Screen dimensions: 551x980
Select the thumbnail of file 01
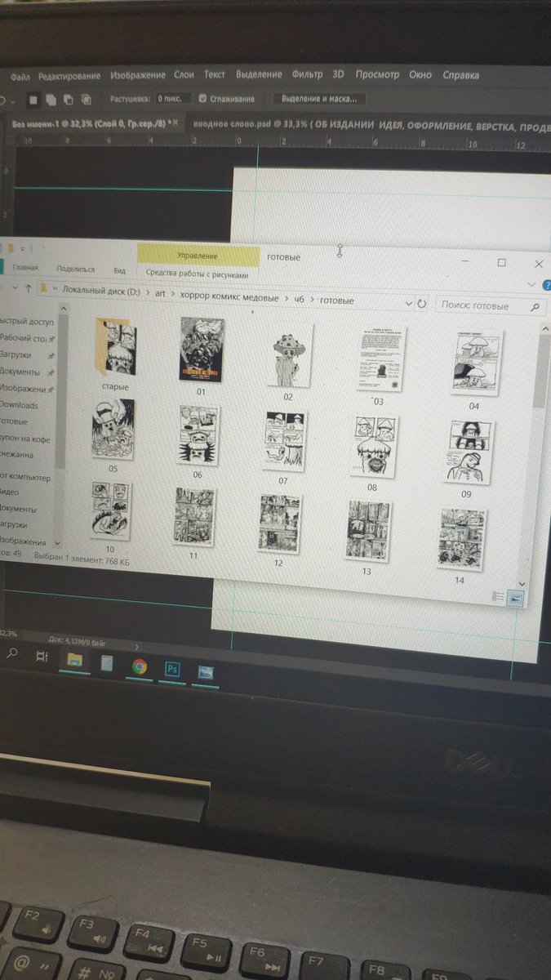coord(202,349)
